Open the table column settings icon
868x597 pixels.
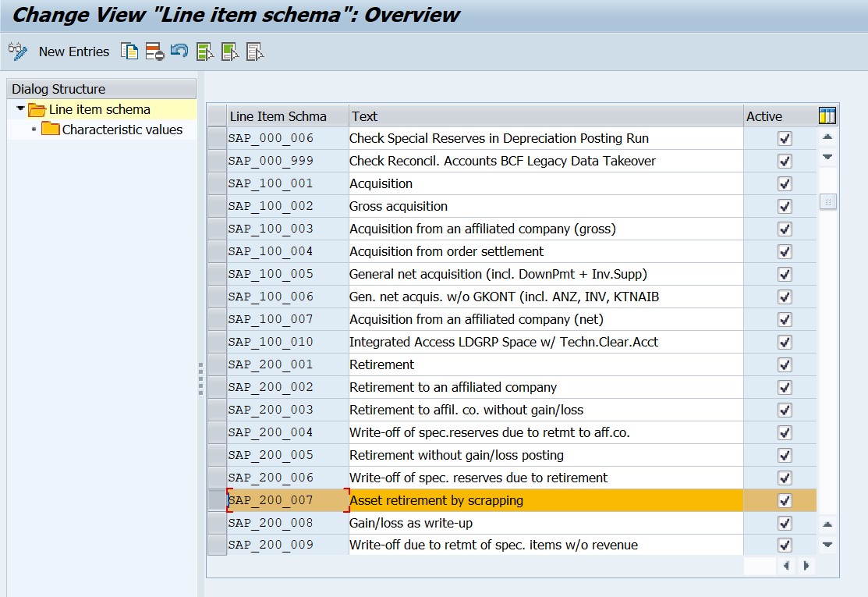(827, 116)
